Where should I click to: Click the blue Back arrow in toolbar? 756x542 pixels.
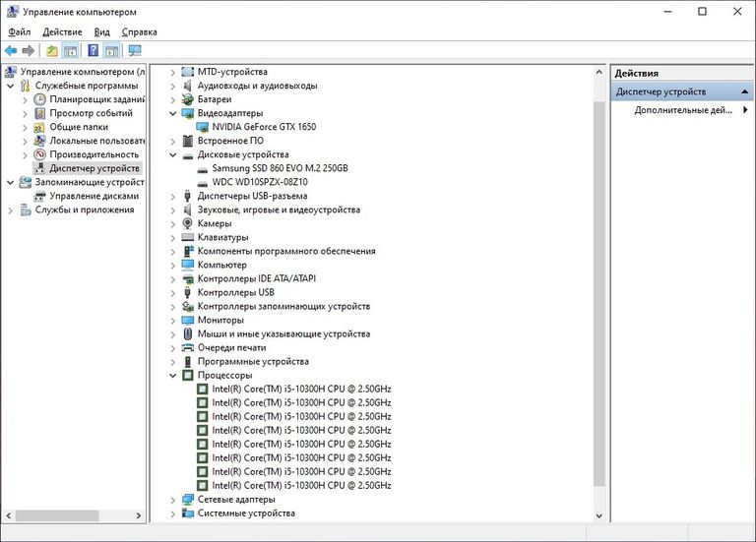(11, 50)
